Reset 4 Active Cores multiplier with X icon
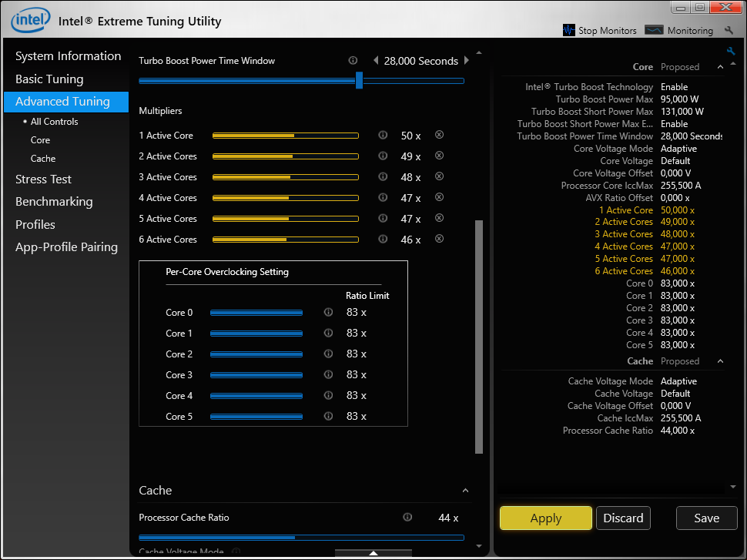 [439, 197]
